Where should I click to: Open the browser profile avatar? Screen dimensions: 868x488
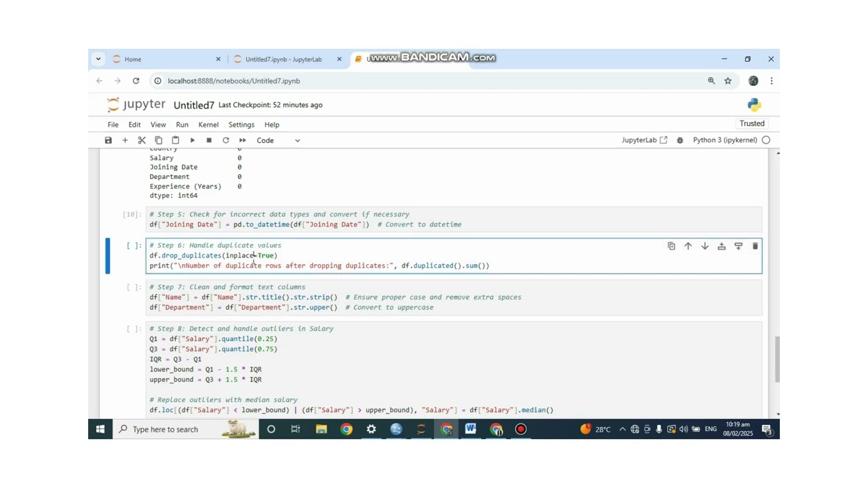point(753,81)
